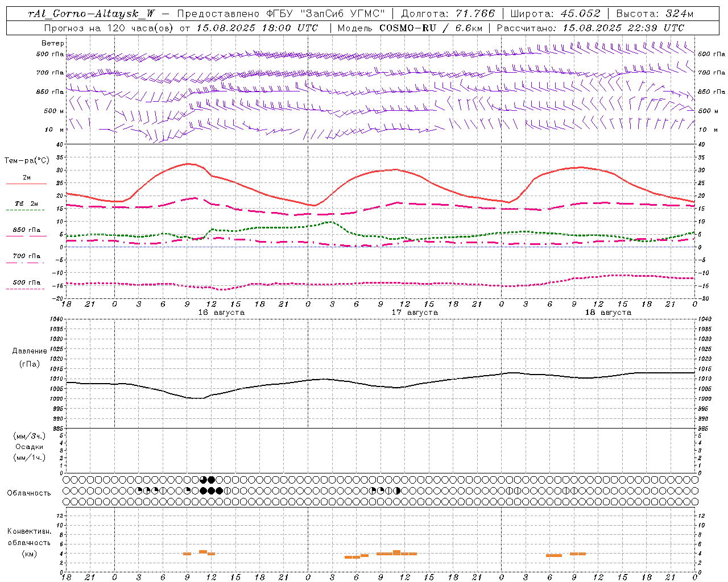Click the '(мм/1ч.)' precipitation unit label
728x582 pixels.
(x=30, y=457)
